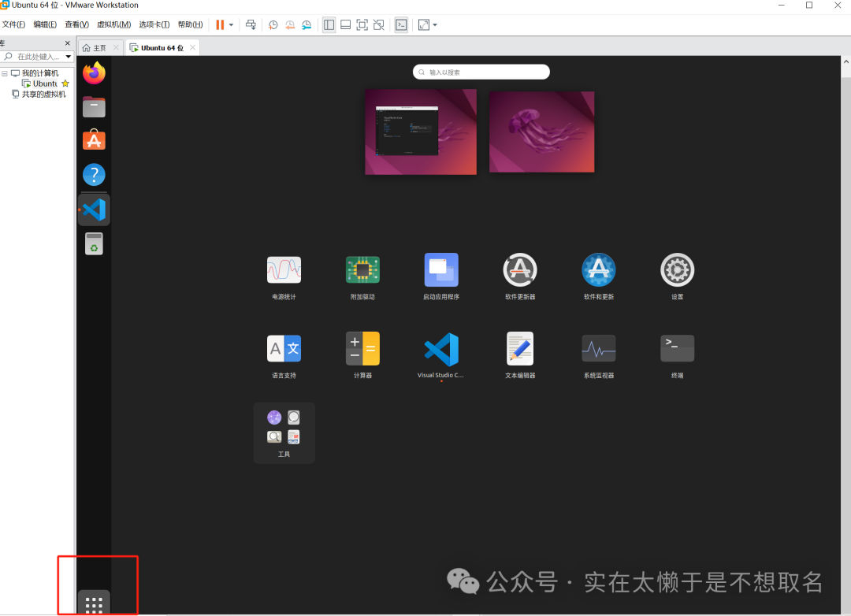Open the Calculator (计算器) app
The image size is (851, 616).
coord(362,349)
